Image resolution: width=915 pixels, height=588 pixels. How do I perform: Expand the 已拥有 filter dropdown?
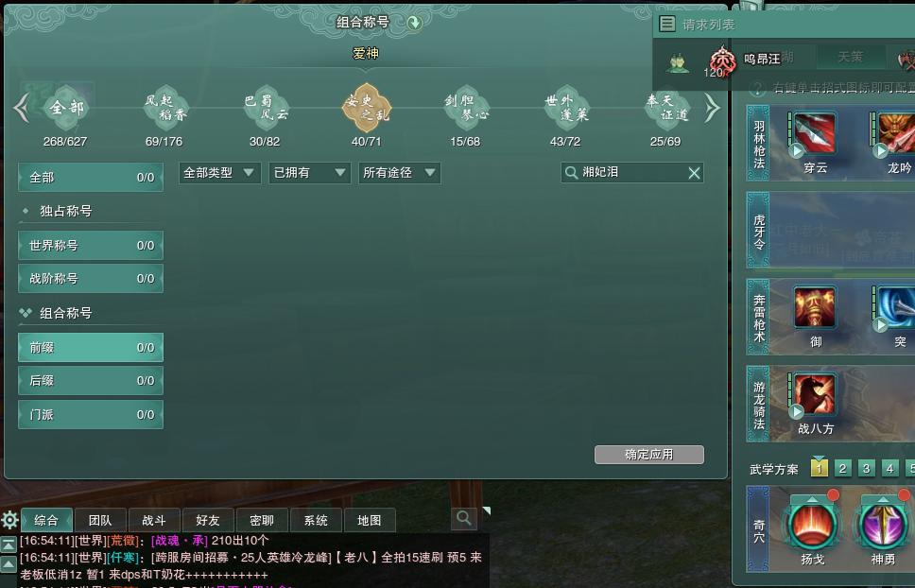point(309,173)
